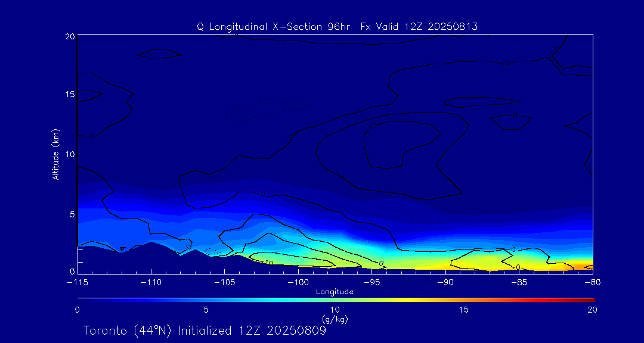Click the "Altitude (km)" vertical axis label
Image resolution: width=644 pixels, height=343 pixels.
click(x=56, y=154)
